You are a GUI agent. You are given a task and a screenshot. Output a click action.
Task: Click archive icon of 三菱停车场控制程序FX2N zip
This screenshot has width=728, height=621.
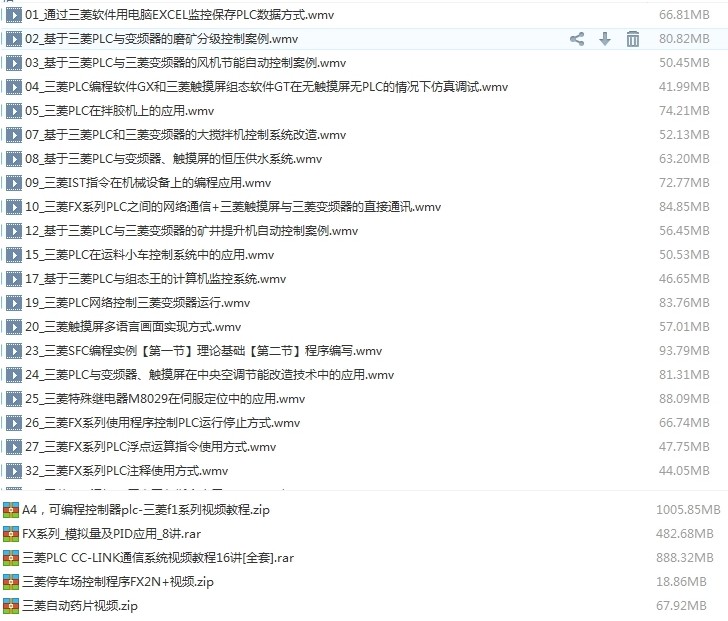click(11, 582)
